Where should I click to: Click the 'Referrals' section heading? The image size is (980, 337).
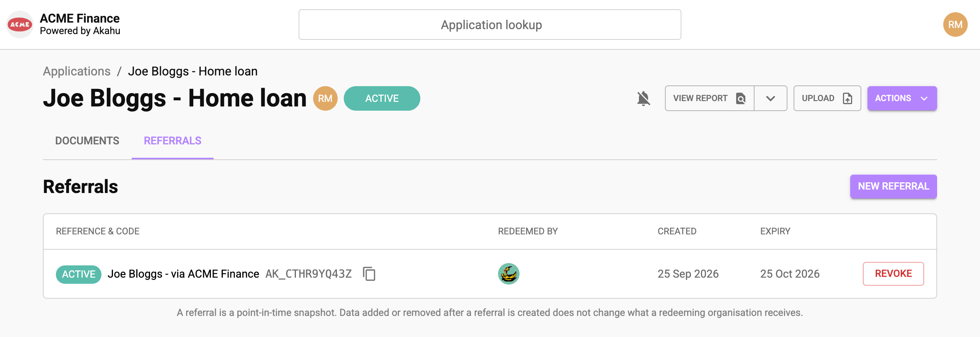pos(80,186)
